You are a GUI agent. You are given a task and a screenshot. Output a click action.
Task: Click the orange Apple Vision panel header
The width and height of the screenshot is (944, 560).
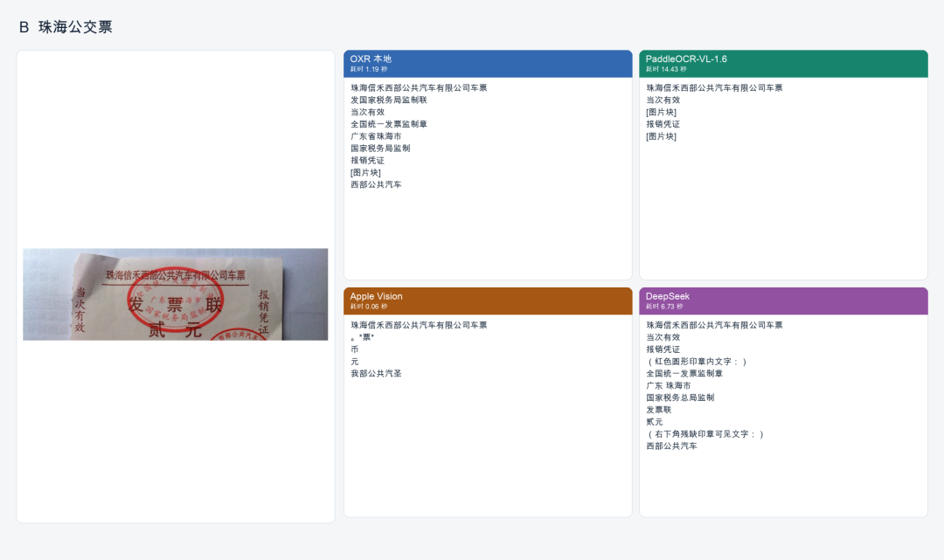coord(488,301)
